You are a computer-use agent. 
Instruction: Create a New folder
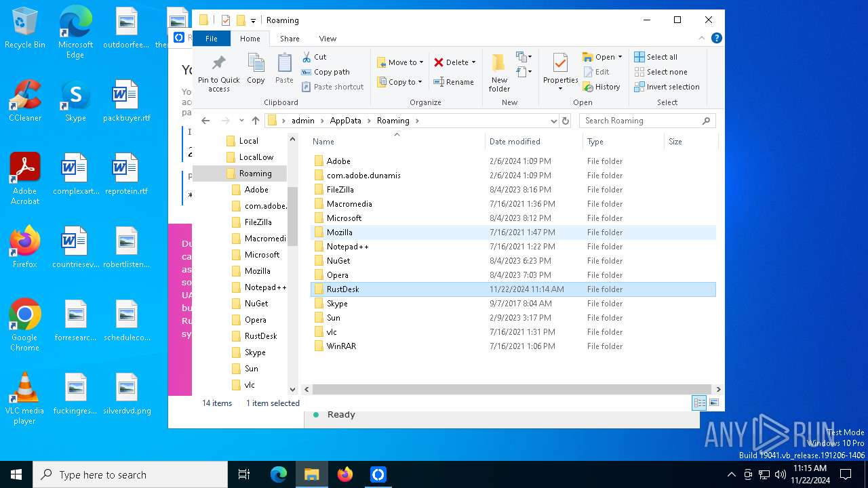(x=499, y=73)
